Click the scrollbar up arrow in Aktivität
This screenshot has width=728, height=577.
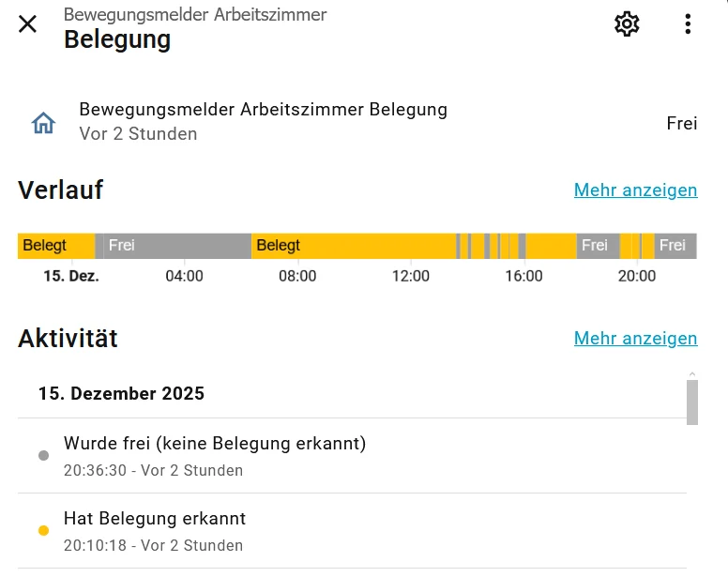(692, 374)
